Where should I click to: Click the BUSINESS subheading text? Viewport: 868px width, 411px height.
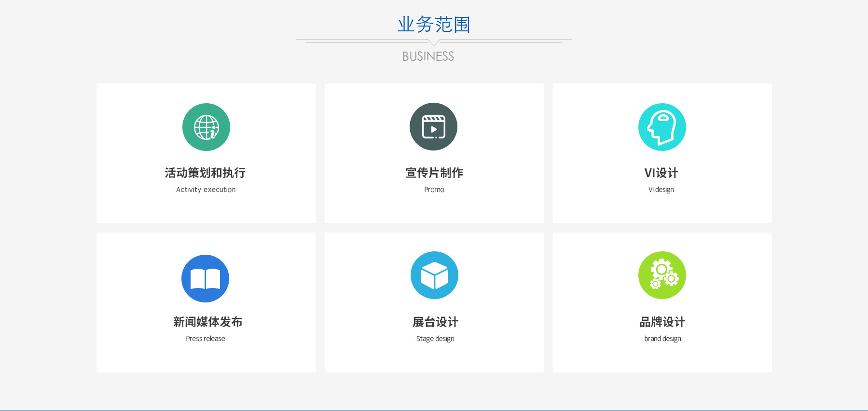click(428, 56)
